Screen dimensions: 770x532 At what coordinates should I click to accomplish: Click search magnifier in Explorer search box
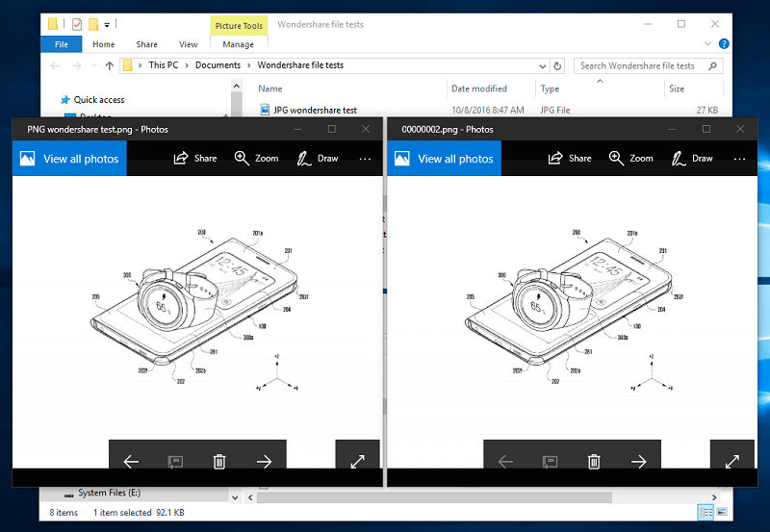point(712,65)
